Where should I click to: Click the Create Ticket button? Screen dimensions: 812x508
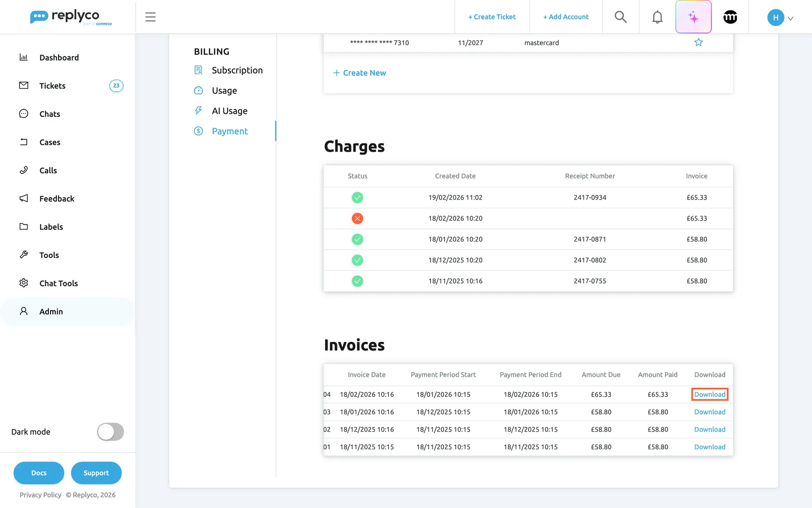click(x=492, y=17)
